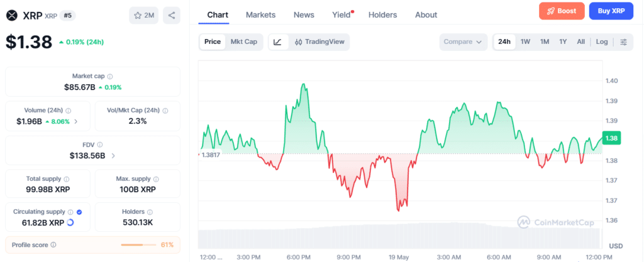This screenshot has height=262, width=644.
Task: Select the Mkt Cap chart toggle
Action: pyautogui.click(x=244, y=42)
